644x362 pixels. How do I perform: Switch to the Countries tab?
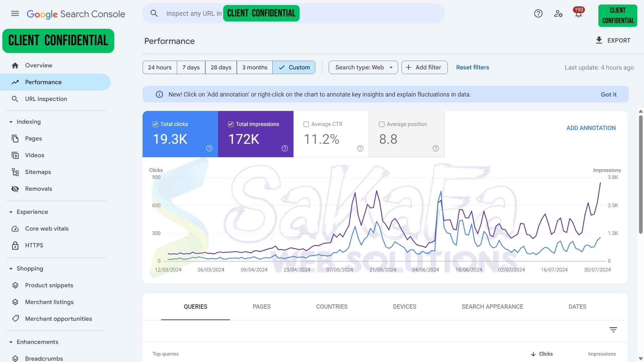pyautogui.click(x=331, y=307)
